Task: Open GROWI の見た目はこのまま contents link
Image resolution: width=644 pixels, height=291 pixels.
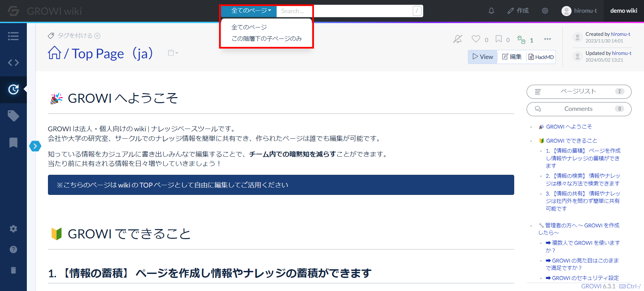Action: [582, 264]
